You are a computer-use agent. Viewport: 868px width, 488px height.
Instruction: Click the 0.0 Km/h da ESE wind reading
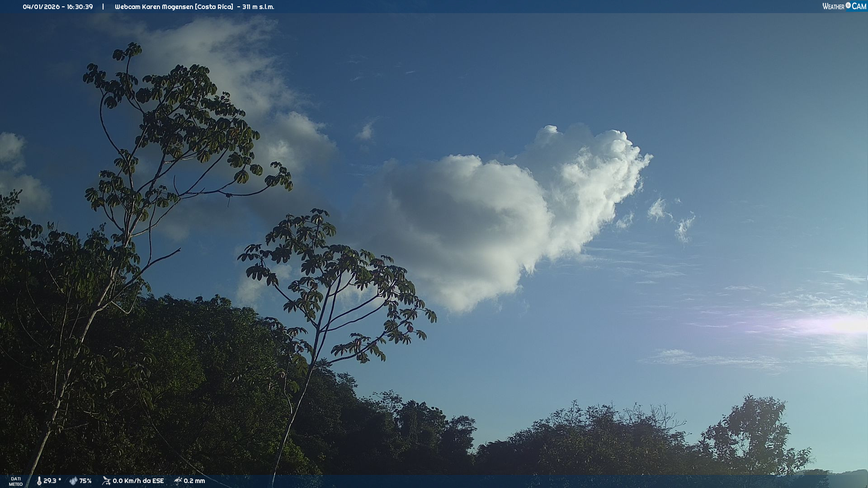138,481
